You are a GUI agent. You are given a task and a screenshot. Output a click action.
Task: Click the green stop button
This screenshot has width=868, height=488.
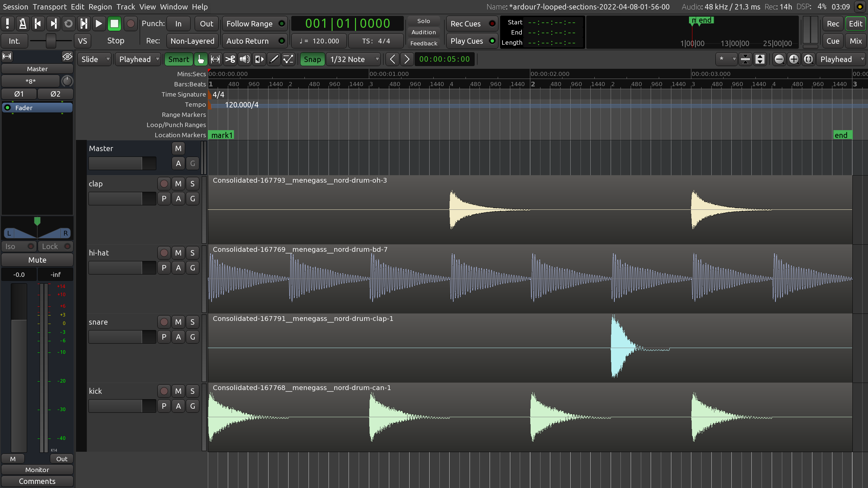click(x=114, y=24)
